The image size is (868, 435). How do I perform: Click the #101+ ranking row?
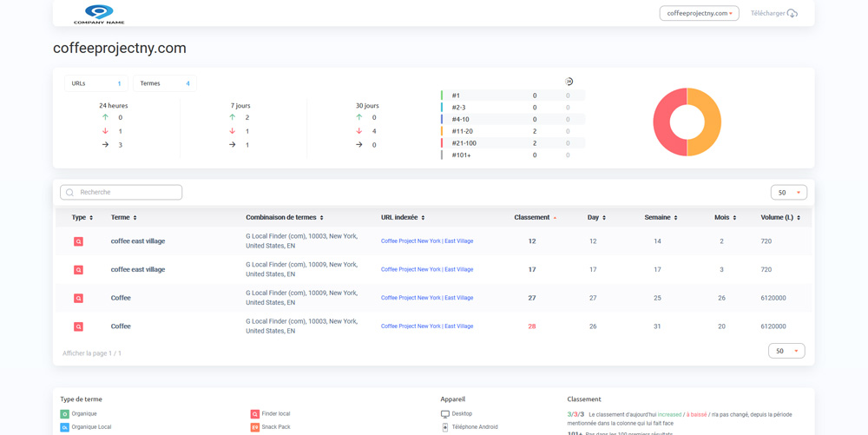point(513,155)
